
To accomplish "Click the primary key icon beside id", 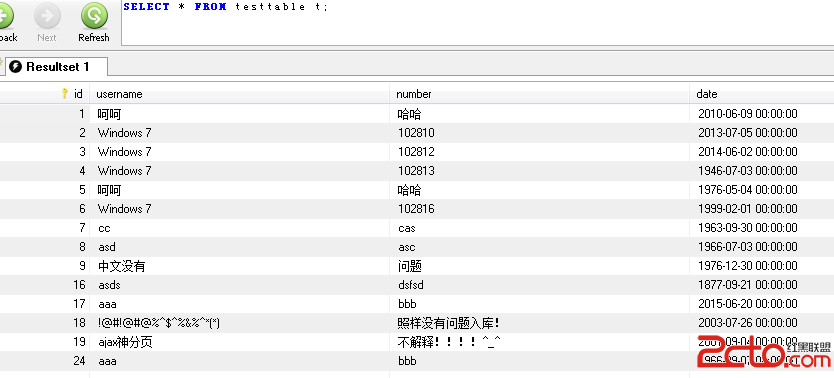I will pyautogui.click(x=65, y=94).
